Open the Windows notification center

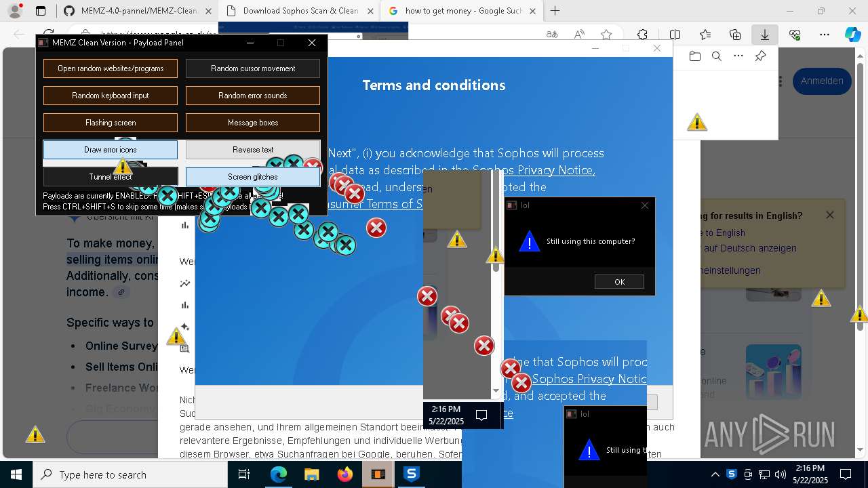pyautogui.click(x=846, y=474)
